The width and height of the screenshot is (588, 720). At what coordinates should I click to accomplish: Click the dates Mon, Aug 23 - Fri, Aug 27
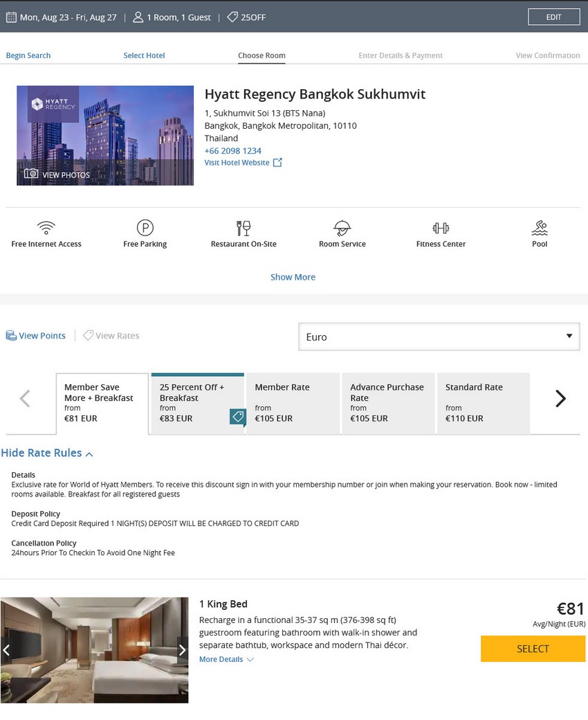[x=68, y=17]
